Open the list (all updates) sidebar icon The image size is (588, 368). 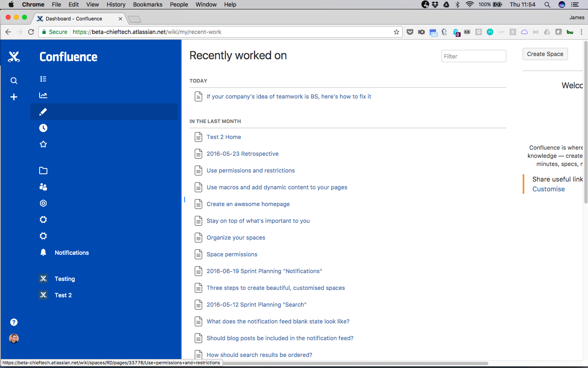point(43,79)
